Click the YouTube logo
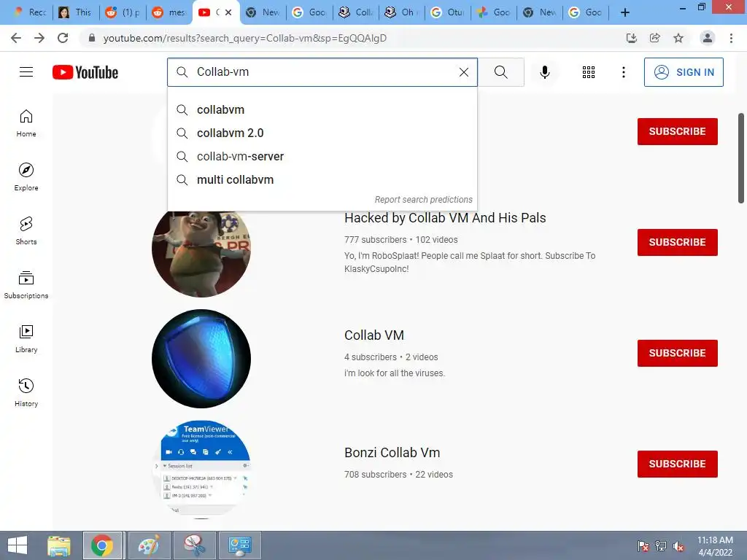This screenshot has width=747, height=560. [85, 72]
